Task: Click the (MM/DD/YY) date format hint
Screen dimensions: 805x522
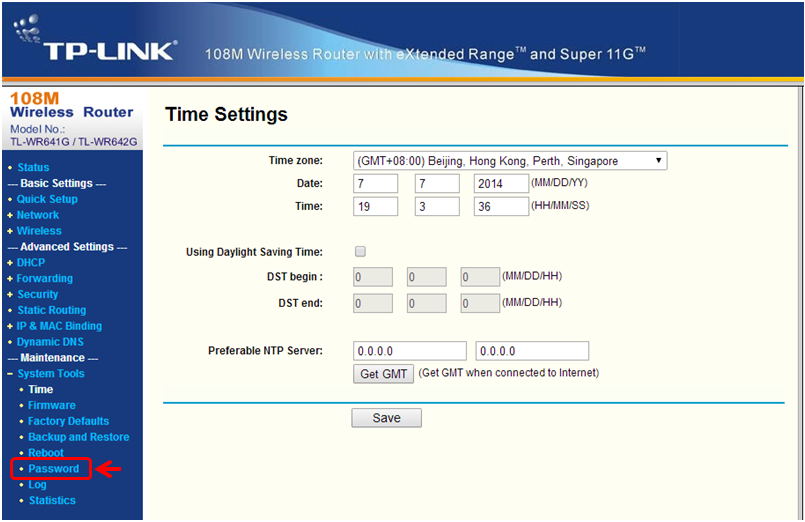Action: point(560,182)
